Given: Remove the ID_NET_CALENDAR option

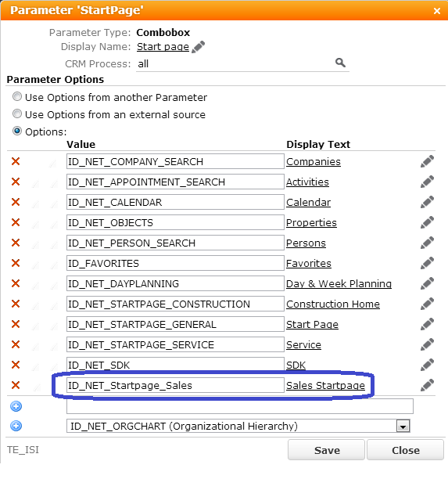Looking at the screenshot, I should [x=16, y=202].
